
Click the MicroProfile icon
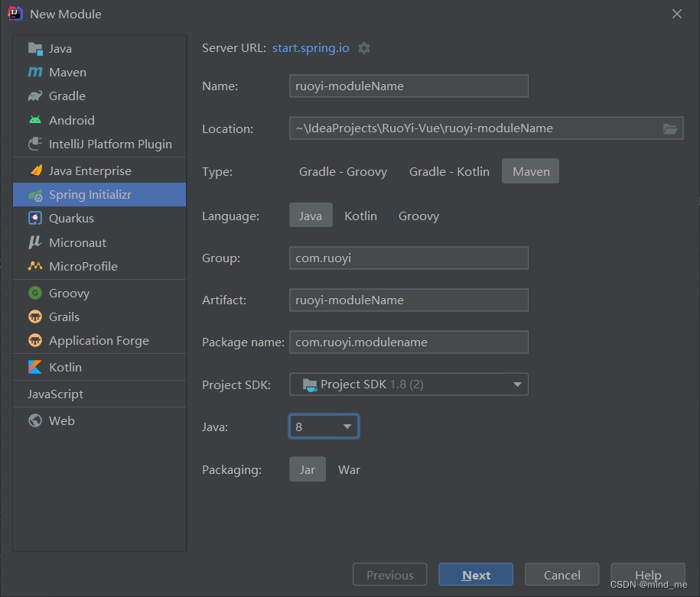pyautogui.click(x=35, y=266)
